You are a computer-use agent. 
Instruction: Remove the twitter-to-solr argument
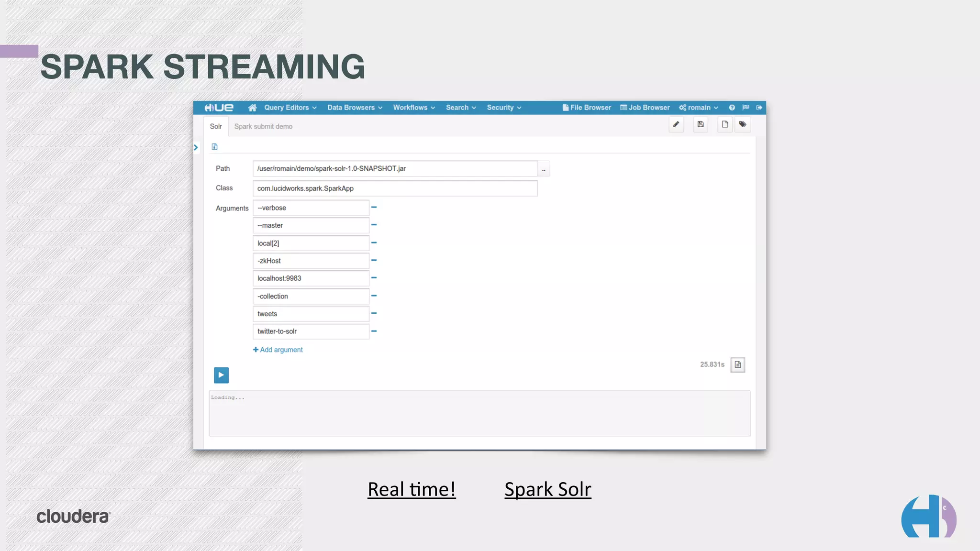pos(374,331)
